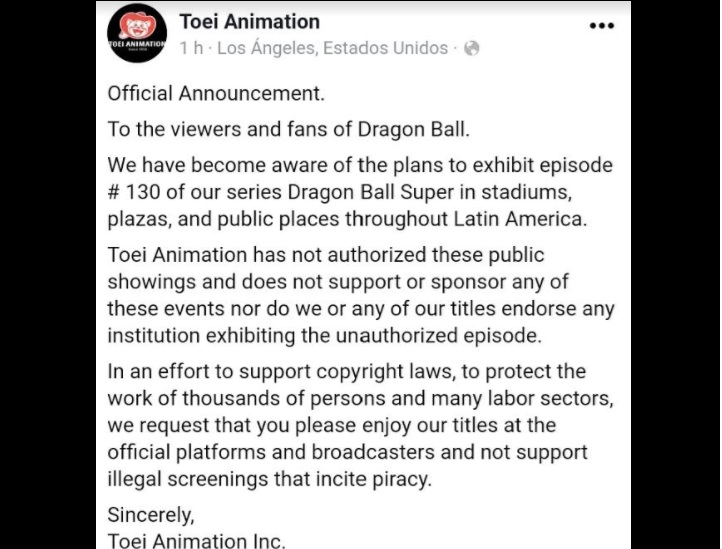Click the 'Official Announcement.' heading line
The image size is (722, 549).
(x=216, y=93)
